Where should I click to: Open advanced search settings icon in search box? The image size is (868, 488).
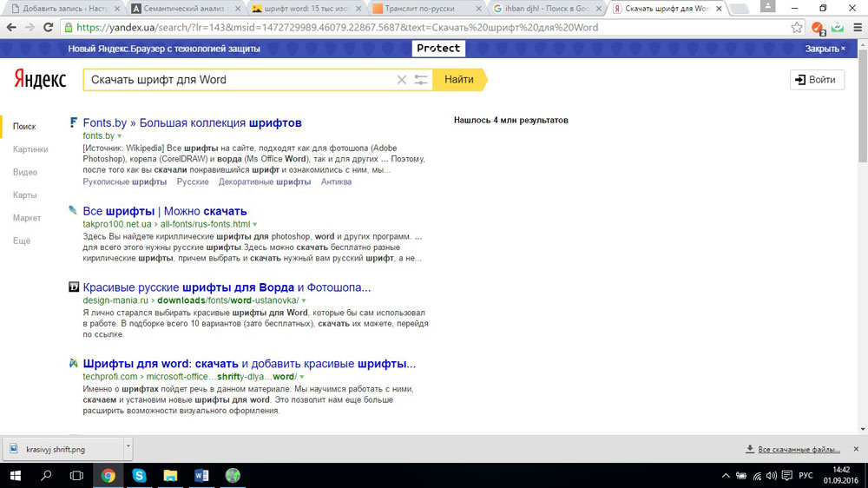(421, 80)
